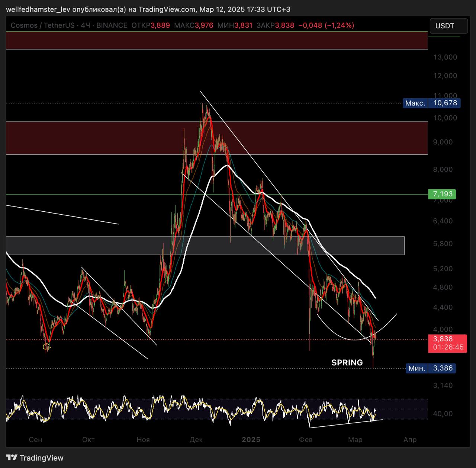This screenshot has width=476, height=468.
Task: Click the 5,200 price axis label
Action: coord(443,269)
